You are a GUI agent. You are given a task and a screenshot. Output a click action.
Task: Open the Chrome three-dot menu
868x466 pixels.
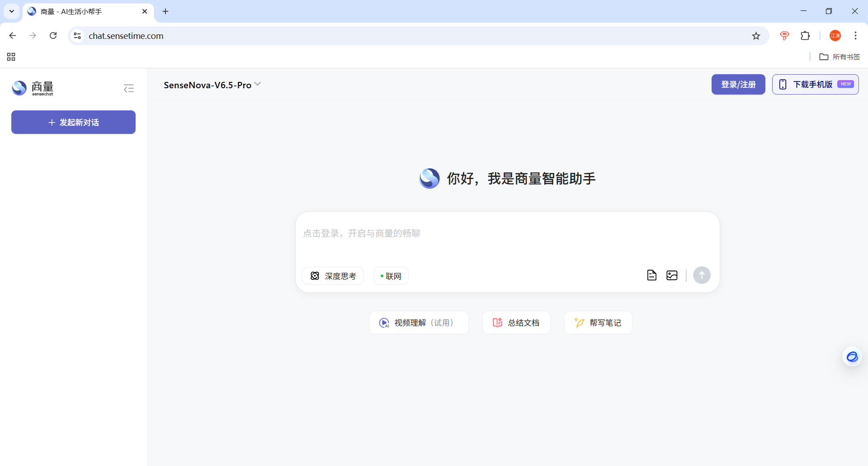click(855, 36)
